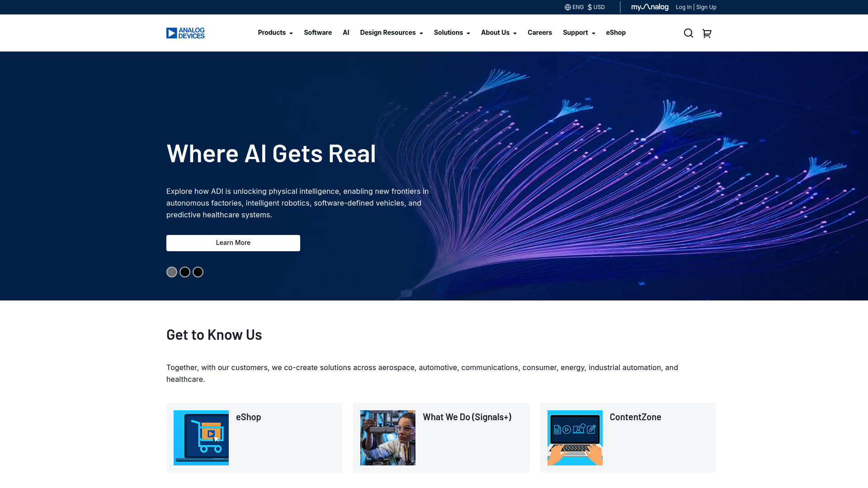Click the search magnifier icon
Image resolution: width=868 pixels, height=488 pixels.
(x=688, y=33)
